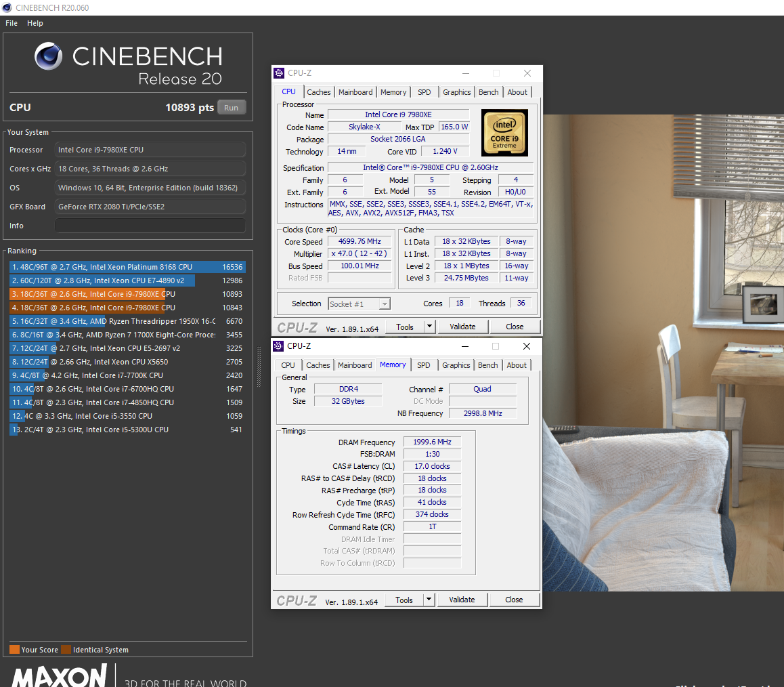Select ranking row Core i7-4850HQ CPU
Screen dimensions: 784x687
pos(127,402)
